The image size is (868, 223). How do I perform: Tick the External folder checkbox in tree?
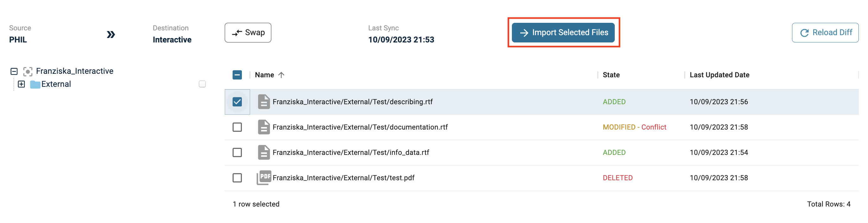[202, 84]
